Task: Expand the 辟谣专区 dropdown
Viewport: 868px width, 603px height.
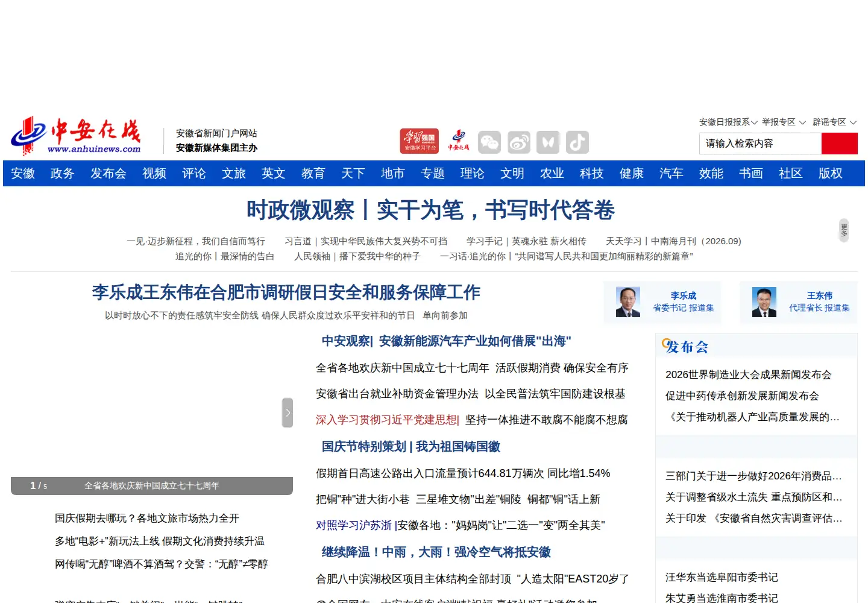Action: tap(834, 122)
